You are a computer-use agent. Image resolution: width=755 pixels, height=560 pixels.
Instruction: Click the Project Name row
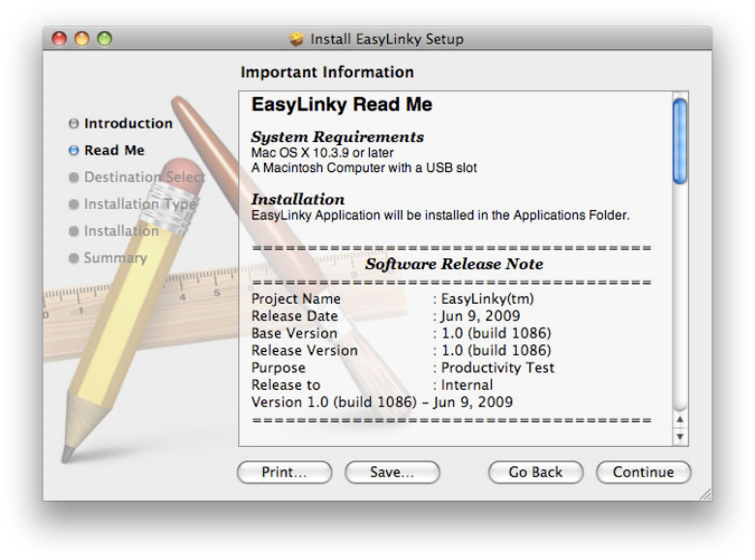[392, 299]
